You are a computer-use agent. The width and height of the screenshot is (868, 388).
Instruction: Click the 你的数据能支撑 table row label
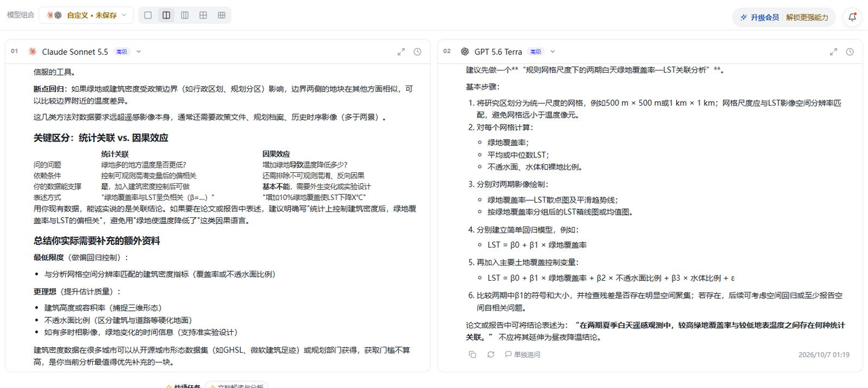click(x=58, y=187)
